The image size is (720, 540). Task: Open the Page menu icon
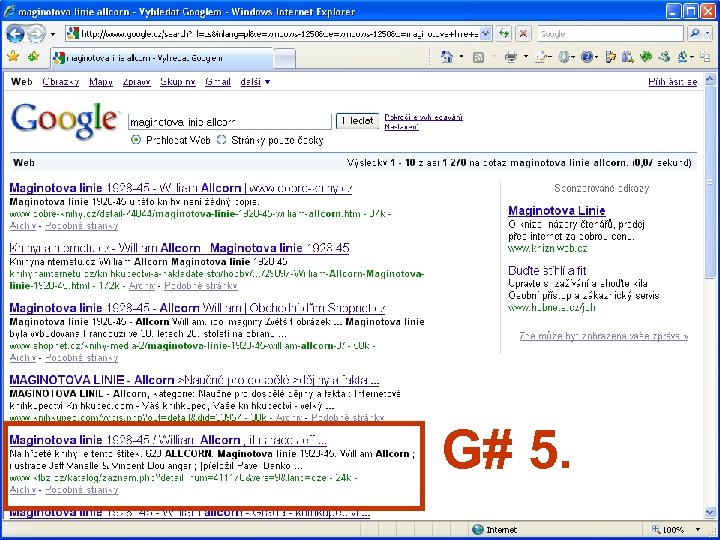click(x=541, y=57)
